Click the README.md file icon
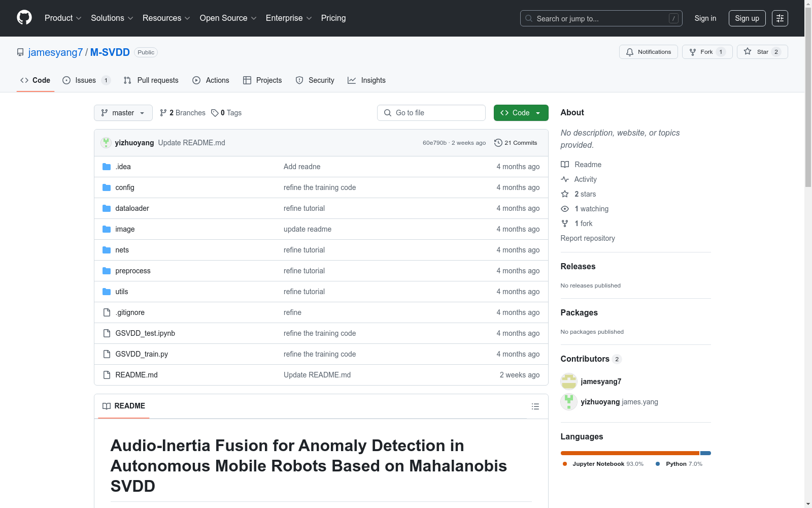 tap(107, 375)
